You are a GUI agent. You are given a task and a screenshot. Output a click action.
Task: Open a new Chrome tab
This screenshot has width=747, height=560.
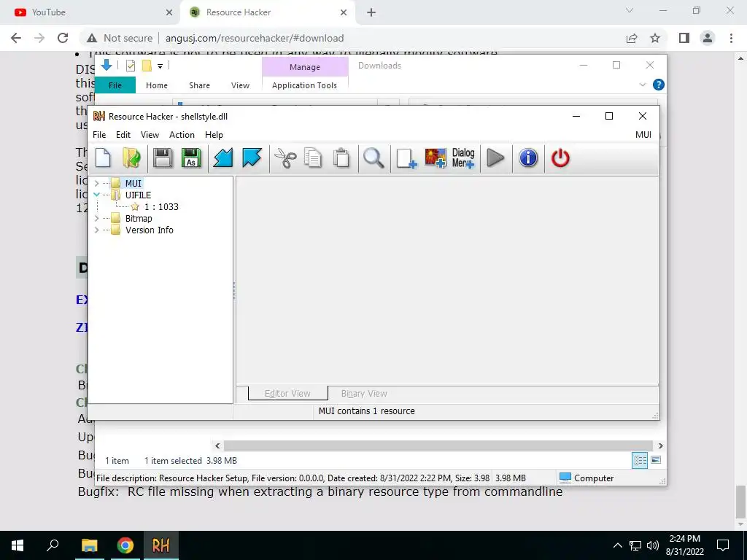[x=371, y=12]
